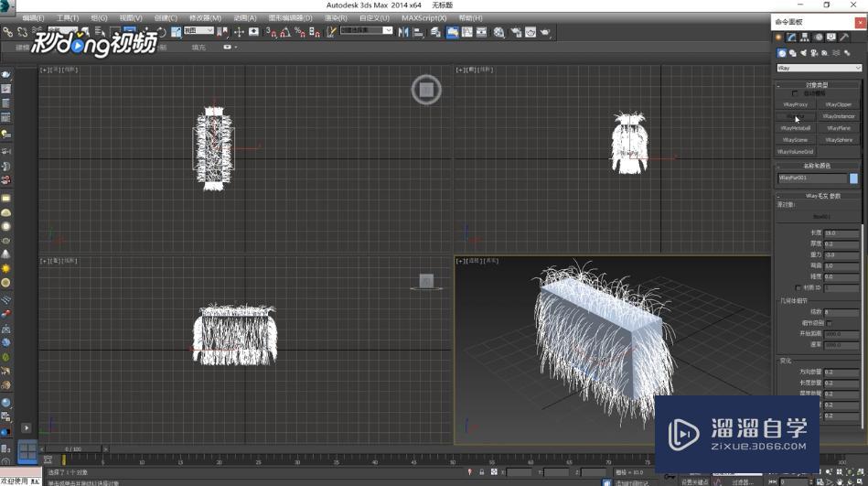868x486 pixels.
Task: Click the VRayVolumeGrid button
Action: [x=796, y=151]
